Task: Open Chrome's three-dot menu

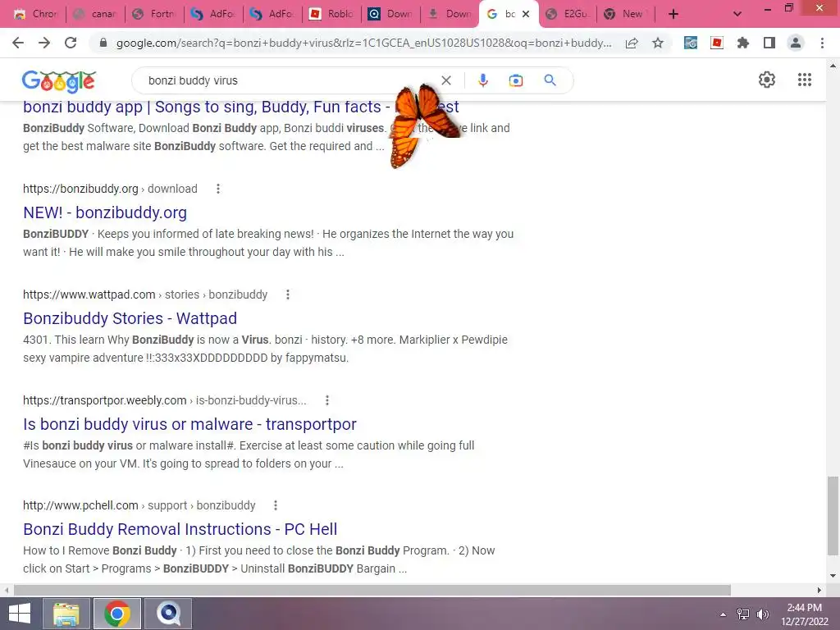Action: pyautogui.click(x=822, y=43)
